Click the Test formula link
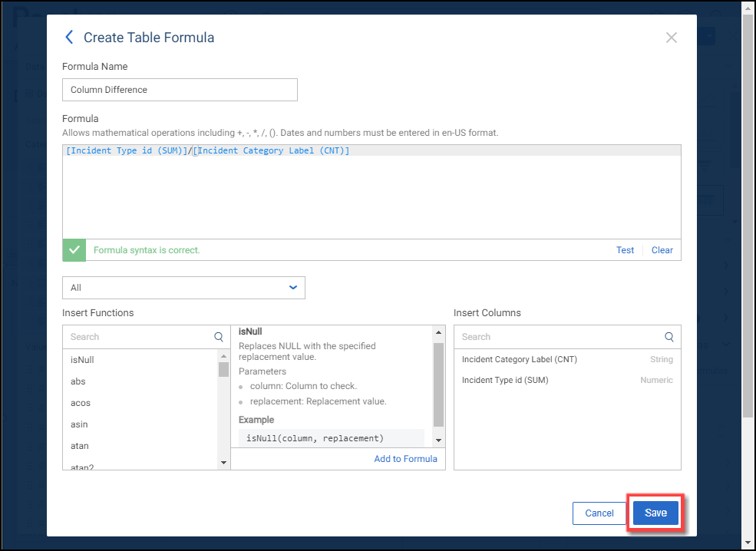 pos(625,250)
